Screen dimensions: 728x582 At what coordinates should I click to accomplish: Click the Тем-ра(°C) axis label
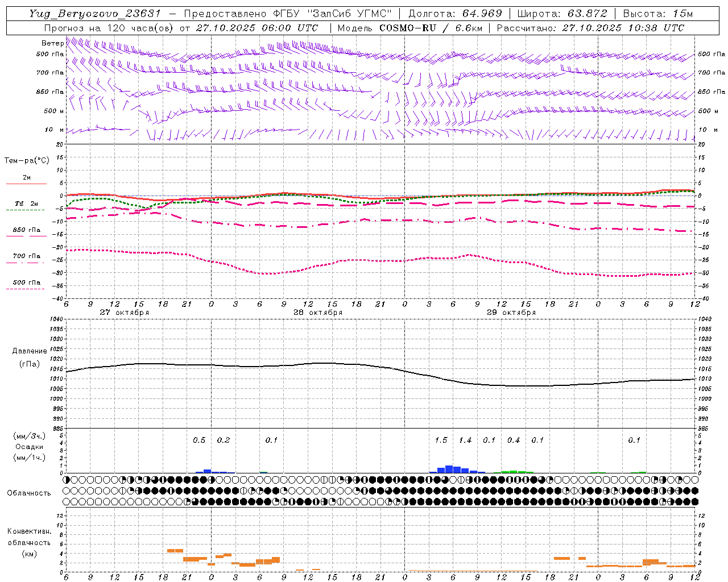click(27, 161)
